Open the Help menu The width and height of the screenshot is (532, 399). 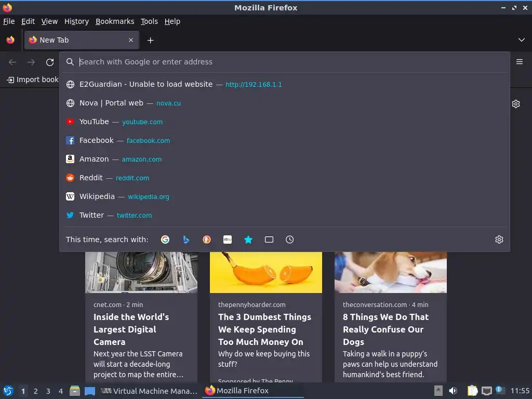point(172,21)
